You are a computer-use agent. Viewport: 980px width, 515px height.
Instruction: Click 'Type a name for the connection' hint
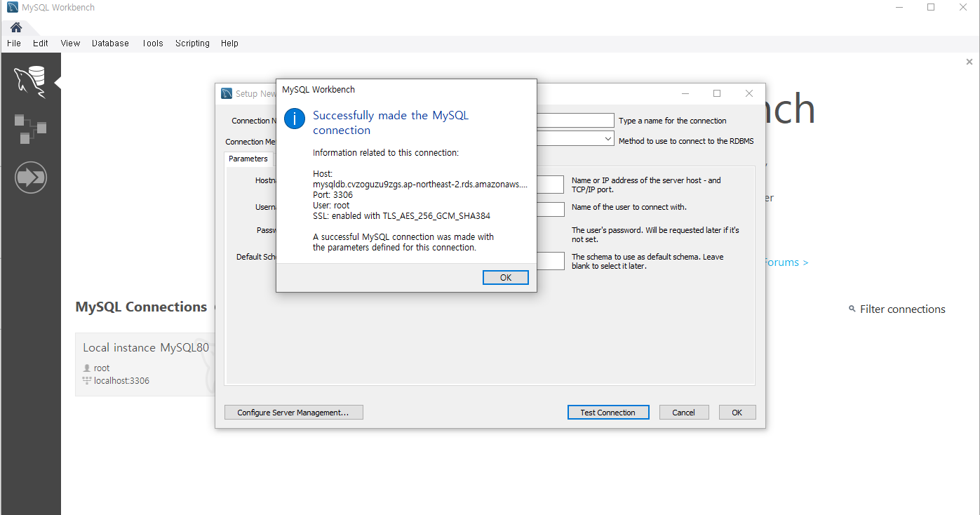[x=673, y=121]
